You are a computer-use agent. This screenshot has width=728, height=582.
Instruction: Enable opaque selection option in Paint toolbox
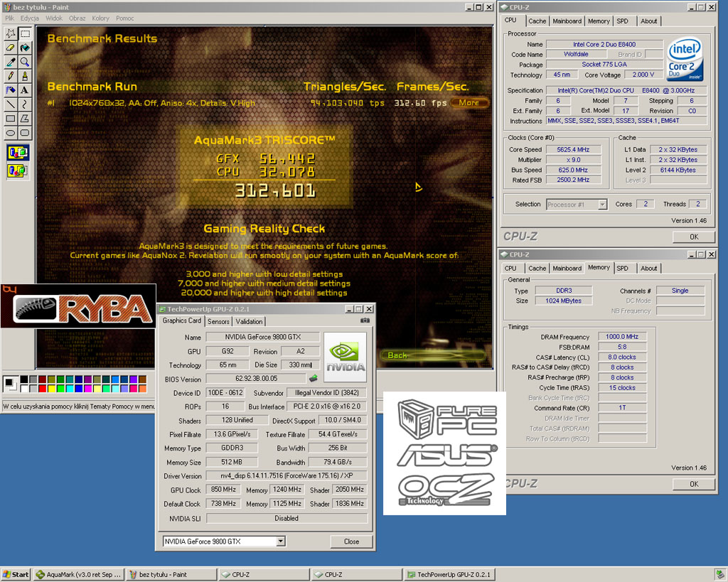(x=18, y=152)
